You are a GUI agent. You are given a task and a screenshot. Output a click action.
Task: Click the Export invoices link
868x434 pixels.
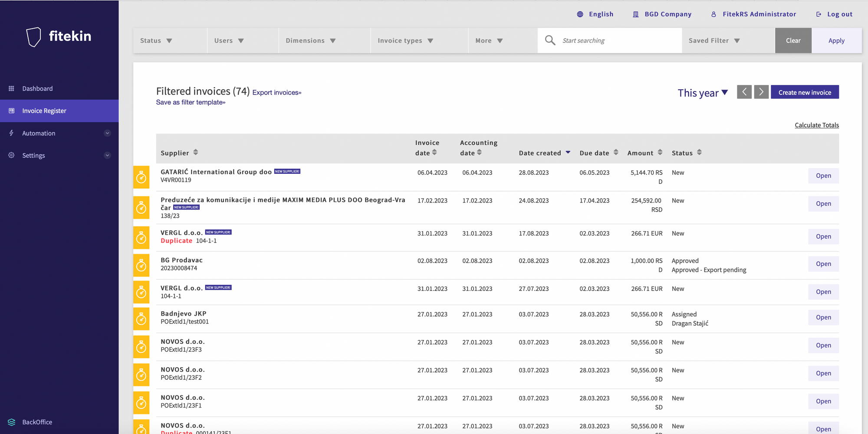[x=276, y=93]
